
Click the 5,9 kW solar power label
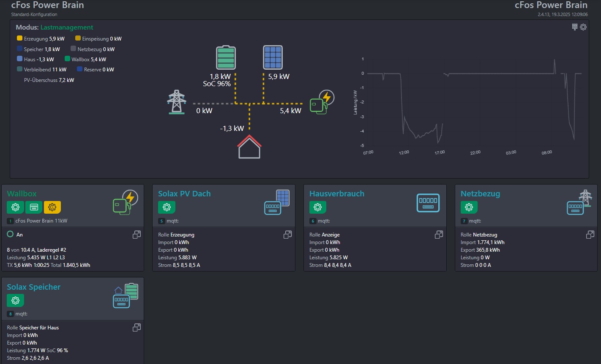(279, 77)
